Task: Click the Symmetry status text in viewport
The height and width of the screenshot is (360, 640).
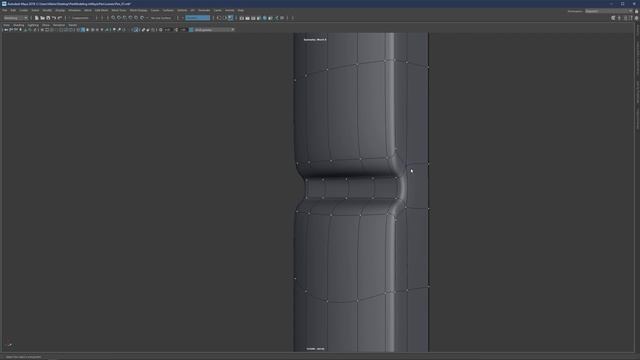Action: pos(315,40)
